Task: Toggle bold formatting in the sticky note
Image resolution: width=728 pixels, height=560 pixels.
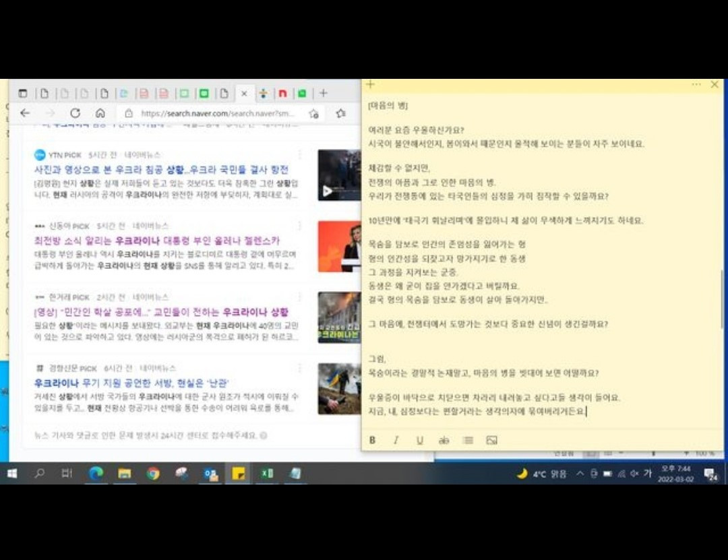Action: point(373,439)
